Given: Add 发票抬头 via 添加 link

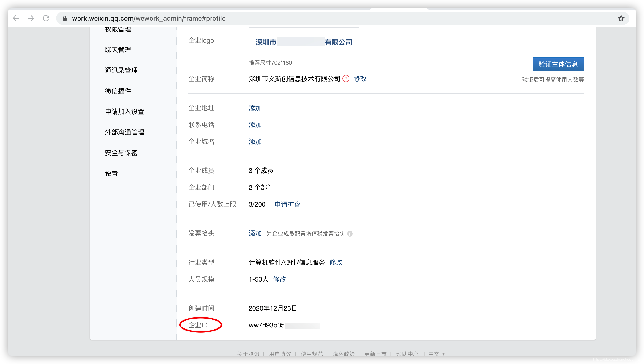Looking at the screenshot, I should [x=255, y=234].
